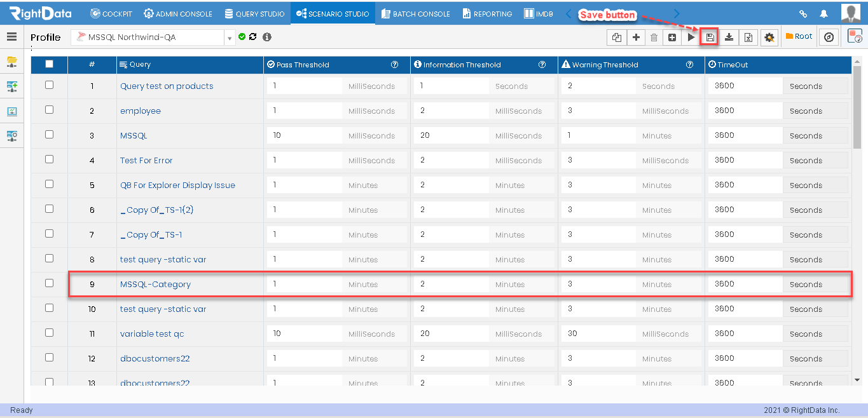
Task: Tick the checkbox for employee row
Action: (50, 110)
